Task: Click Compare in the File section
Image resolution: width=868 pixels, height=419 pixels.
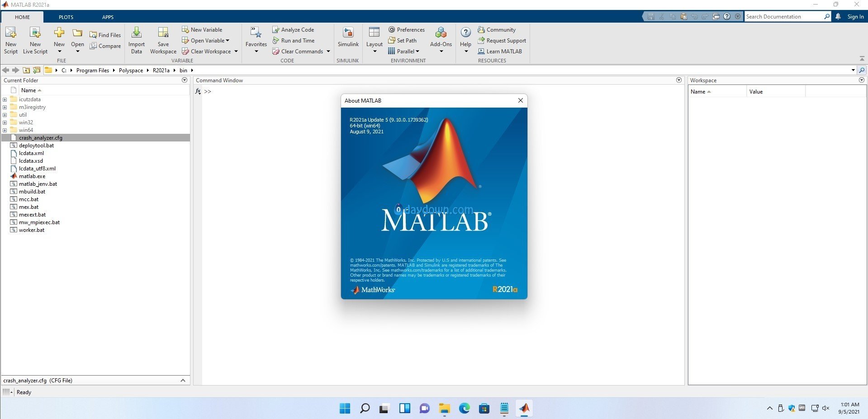Action: 105,46
